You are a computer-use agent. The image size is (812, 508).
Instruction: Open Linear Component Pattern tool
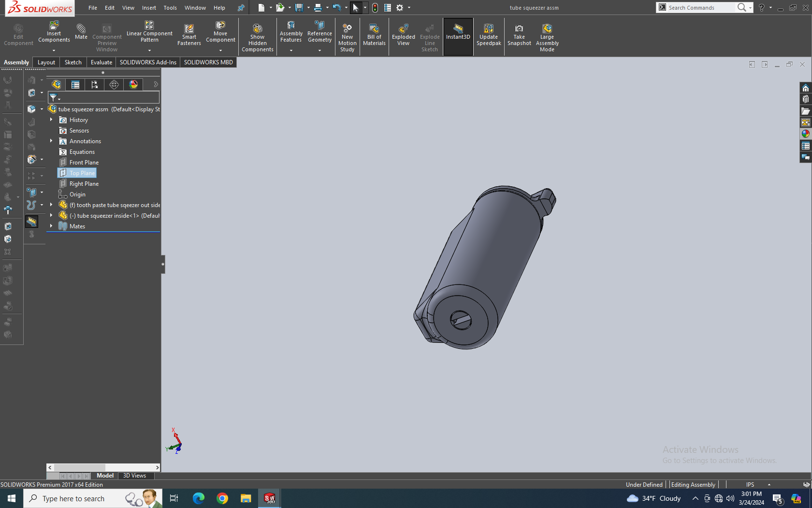[149, 32]
